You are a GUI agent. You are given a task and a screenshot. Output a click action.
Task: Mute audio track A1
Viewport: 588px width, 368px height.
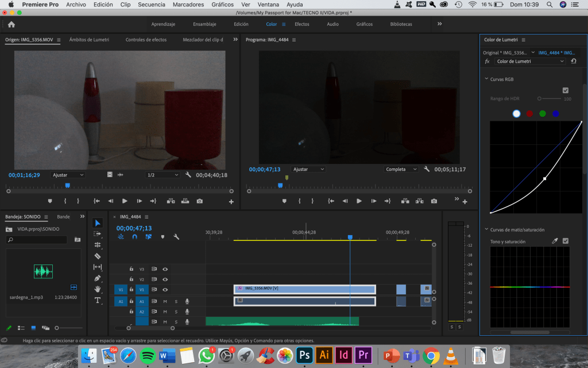pos(165,301)
